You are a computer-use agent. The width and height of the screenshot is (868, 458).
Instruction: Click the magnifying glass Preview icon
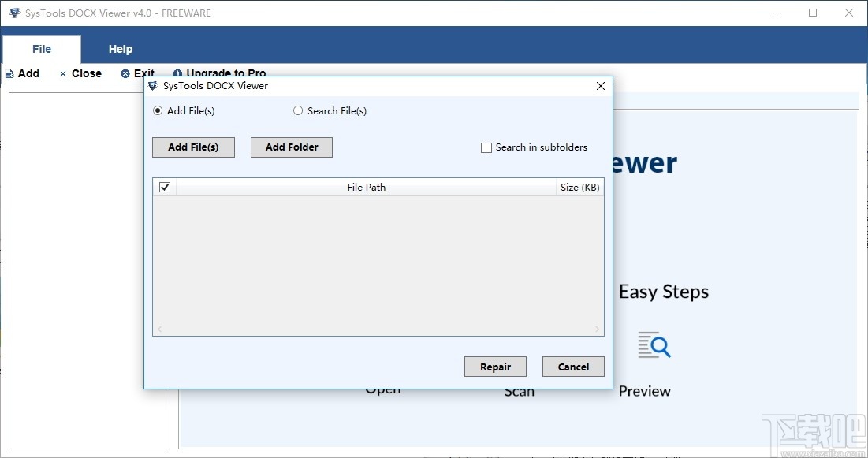(x=654, y=344)
